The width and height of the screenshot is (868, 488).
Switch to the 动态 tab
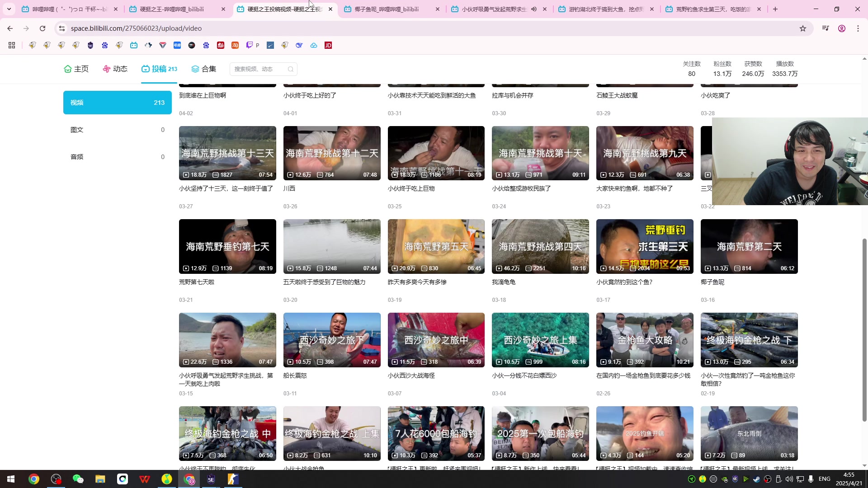pyautogui.click(x=115, y=69)
